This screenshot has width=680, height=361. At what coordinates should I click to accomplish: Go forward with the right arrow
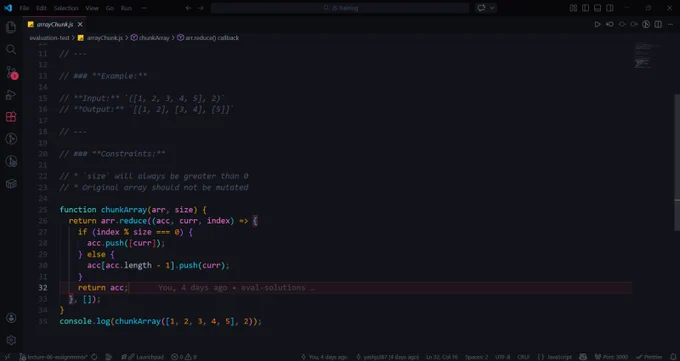pyautogui.click(x=200, y=8)
